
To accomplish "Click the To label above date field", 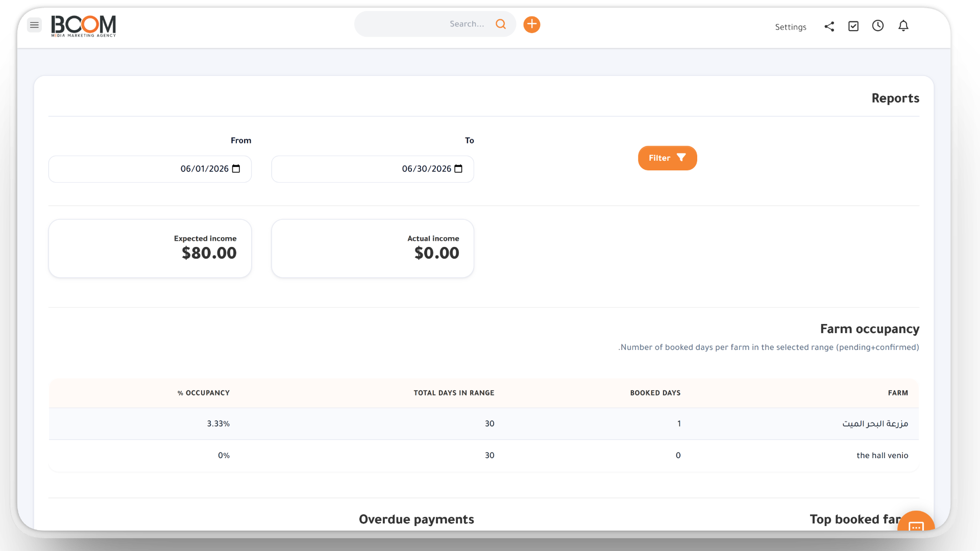I will 470,140.
